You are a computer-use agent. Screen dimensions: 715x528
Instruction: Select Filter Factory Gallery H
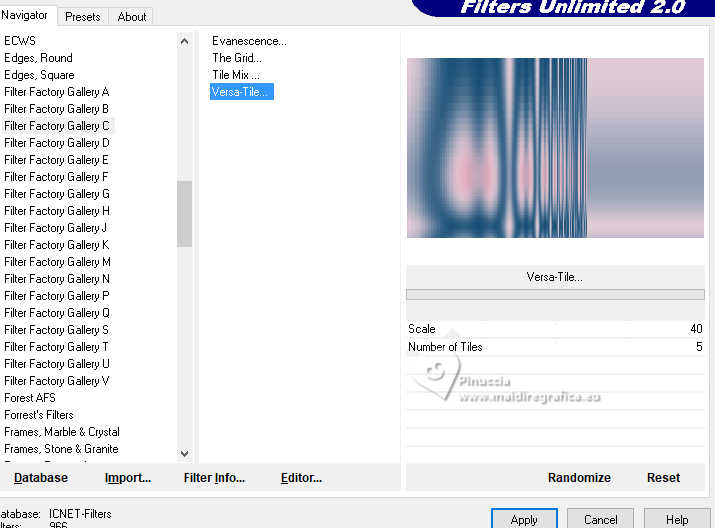(57, 211)
